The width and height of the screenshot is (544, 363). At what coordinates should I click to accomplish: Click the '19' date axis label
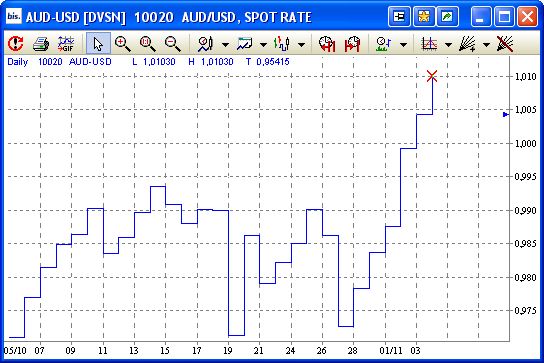tap(228, 351)
